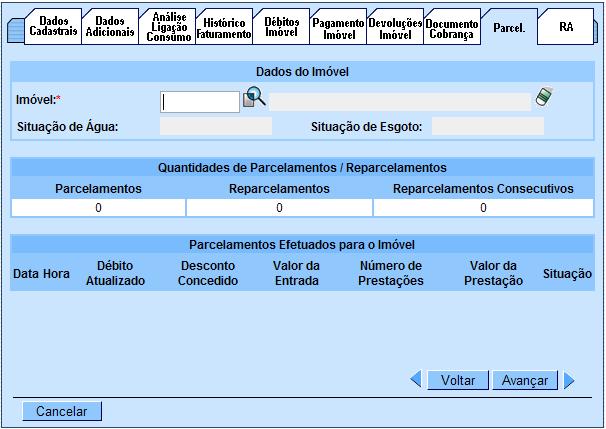The height and width of the screenshot is (429, 606).
Task: Switch to the Dados Adicionais tab
Action: click(110, 26)
